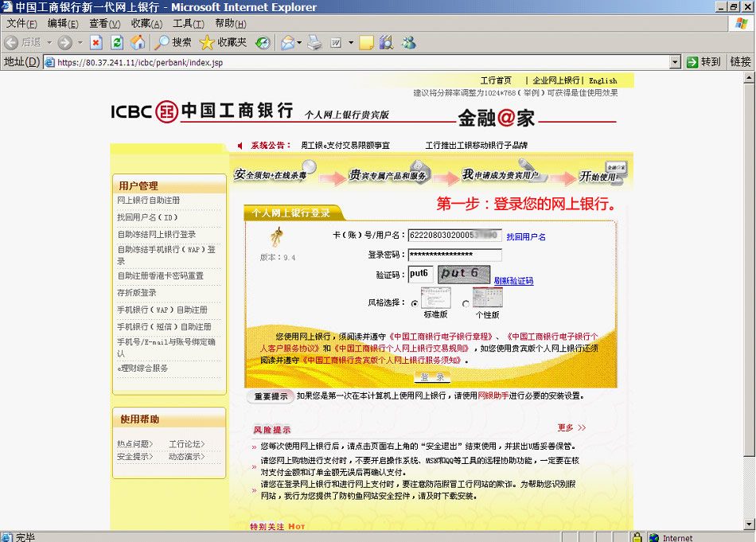Click the 验证码 captcha input field
Image resolution: width=756 pixels, height=542 pixels.
420,274
